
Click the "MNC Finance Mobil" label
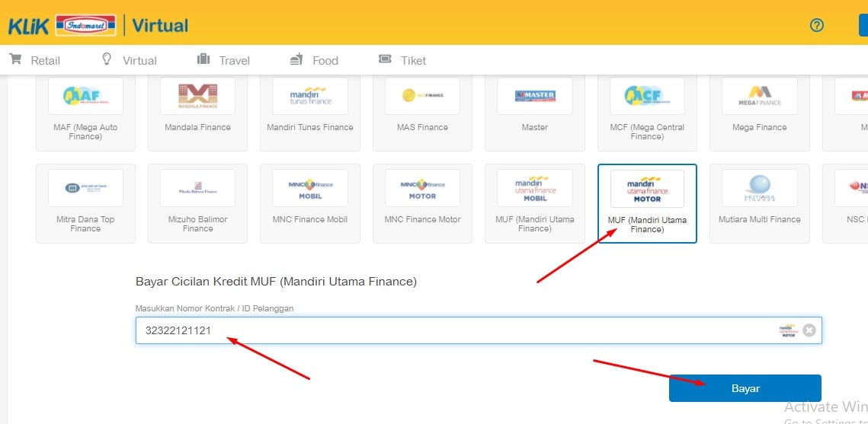click(x=310, y=219)
